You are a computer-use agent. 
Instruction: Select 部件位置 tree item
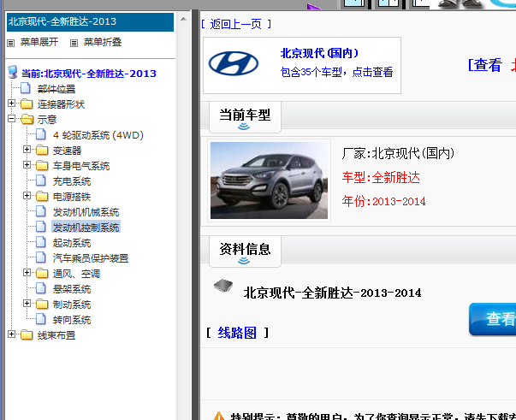[56, 89]
